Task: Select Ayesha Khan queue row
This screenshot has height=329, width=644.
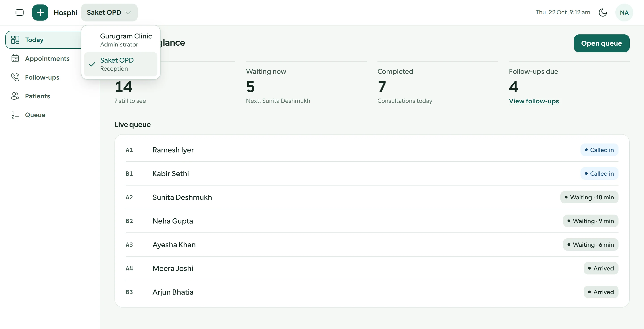Action: coord(372,245)
